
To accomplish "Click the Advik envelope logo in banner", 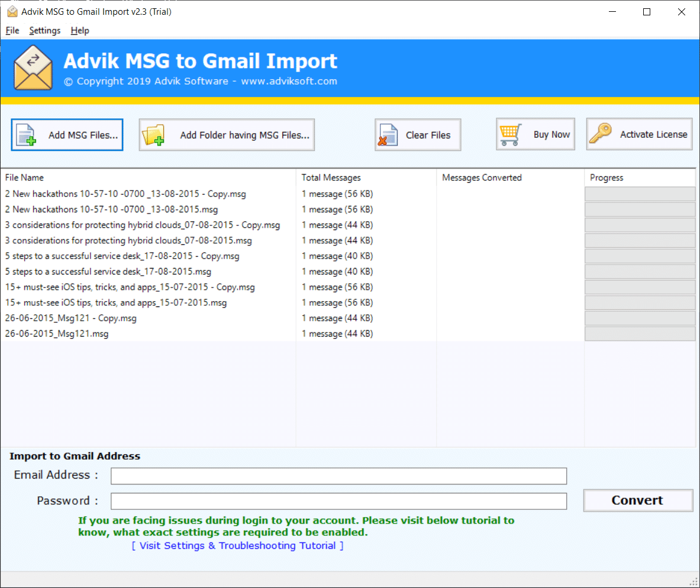I will (33, 68).
